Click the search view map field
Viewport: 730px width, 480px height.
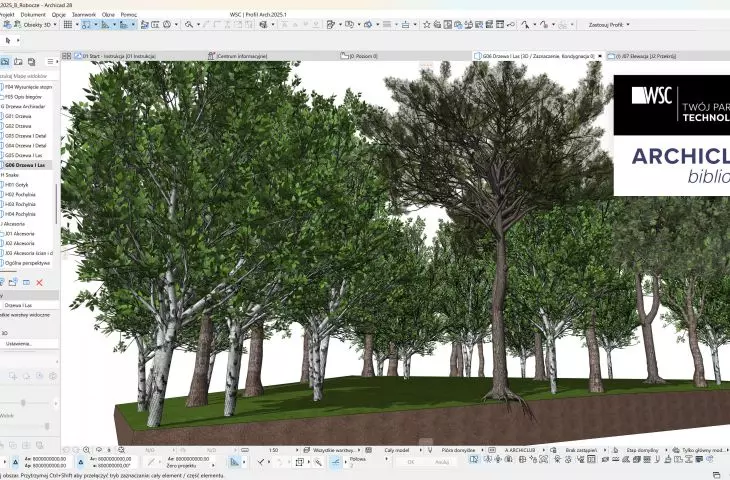[x=29, y=75]
